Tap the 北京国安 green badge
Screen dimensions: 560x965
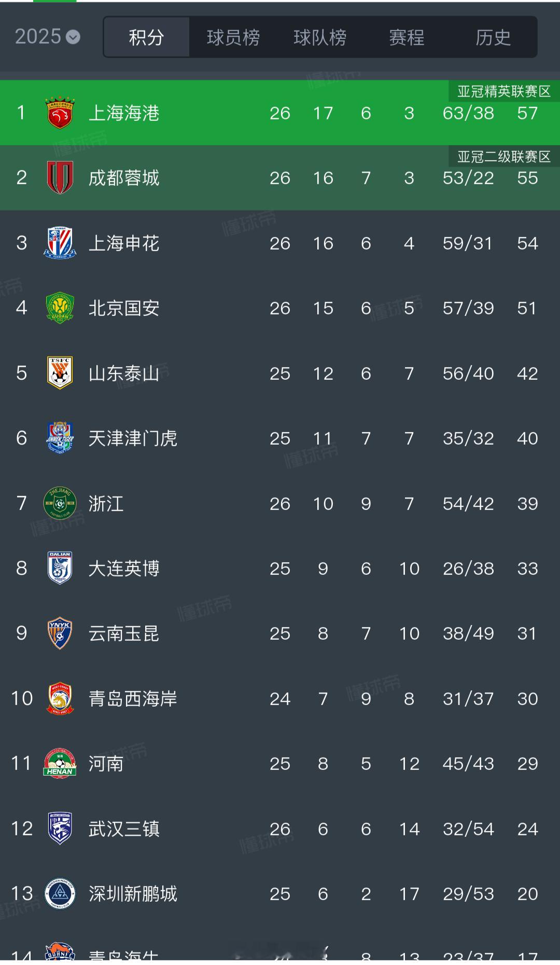(x=60, y=308)
